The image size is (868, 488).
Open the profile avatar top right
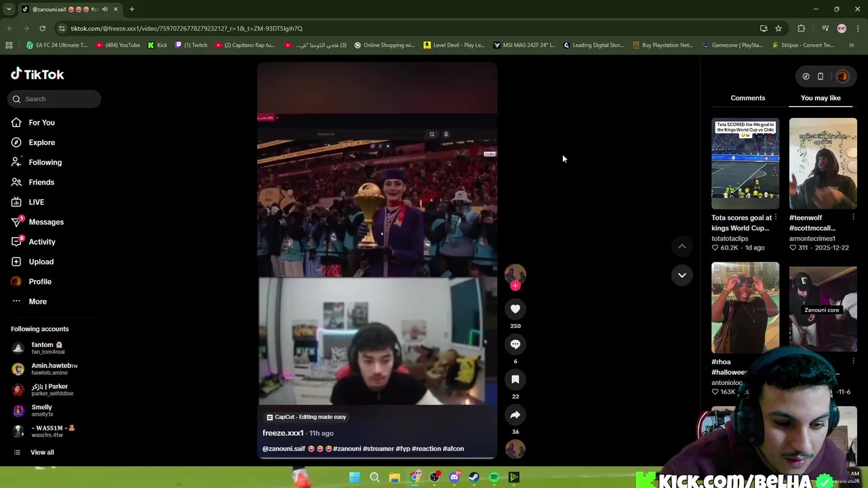pos(842,77)
